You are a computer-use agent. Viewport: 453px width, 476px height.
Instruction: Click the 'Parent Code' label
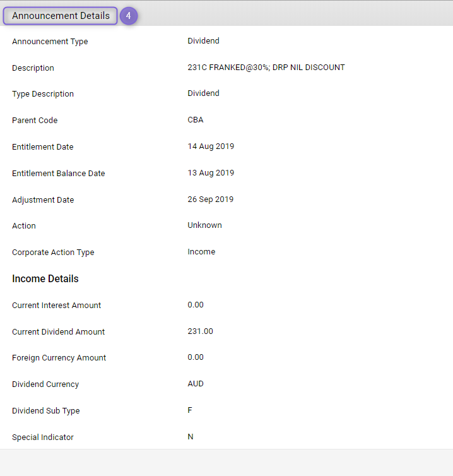tap(35, 121)
